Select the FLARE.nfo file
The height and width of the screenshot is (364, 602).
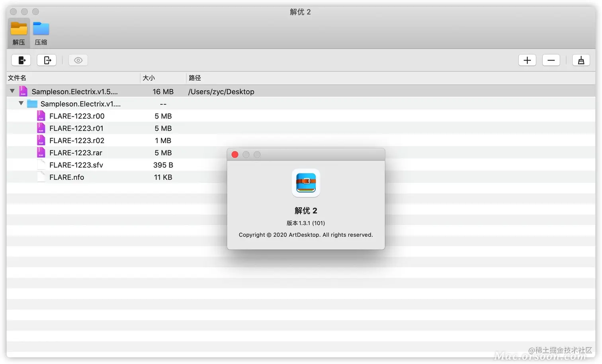pos(301,177)
